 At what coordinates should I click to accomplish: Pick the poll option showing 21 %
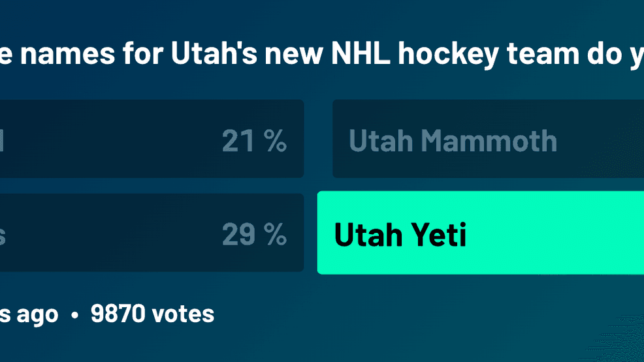tap(150, 139)
